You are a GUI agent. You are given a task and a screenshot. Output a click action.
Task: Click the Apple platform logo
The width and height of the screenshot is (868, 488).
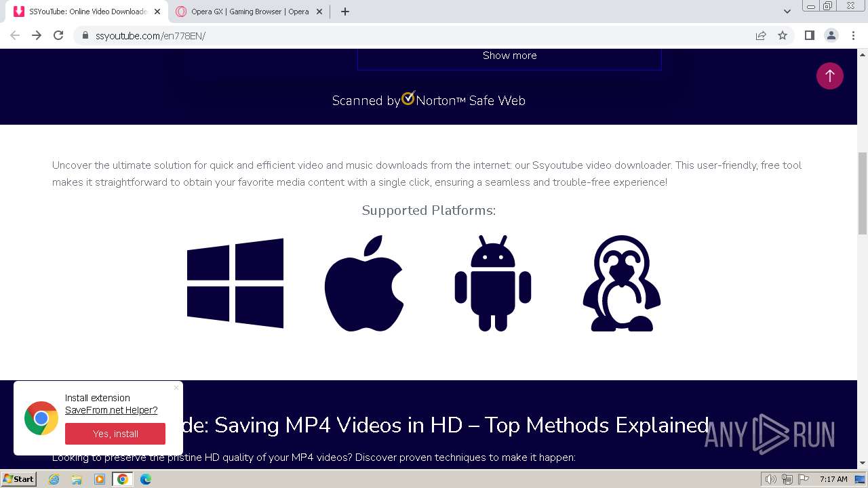(x=364, y=283)
